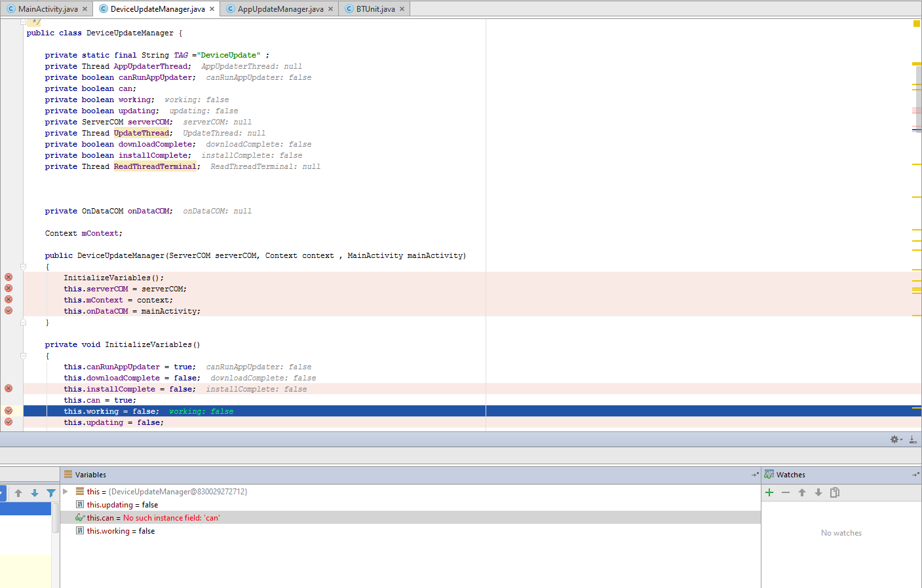Click the duplicate watch icon
922x588 pixels.
click(x=835, y=492)
